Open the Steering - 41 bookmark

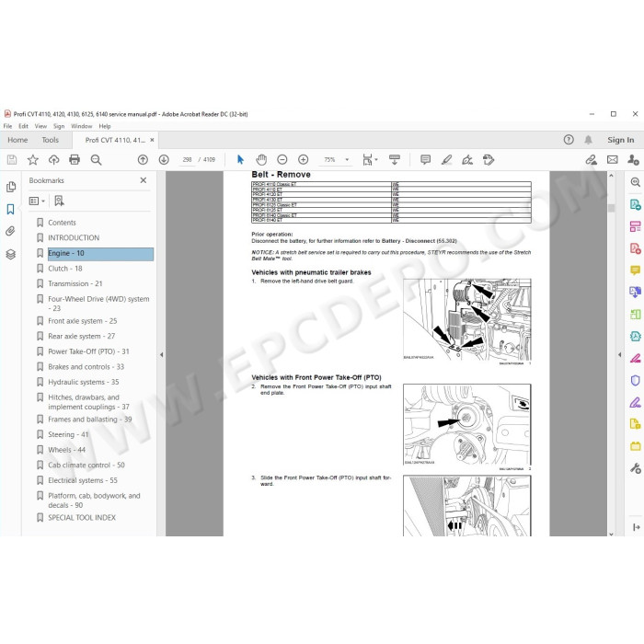(x=68, y=434)
